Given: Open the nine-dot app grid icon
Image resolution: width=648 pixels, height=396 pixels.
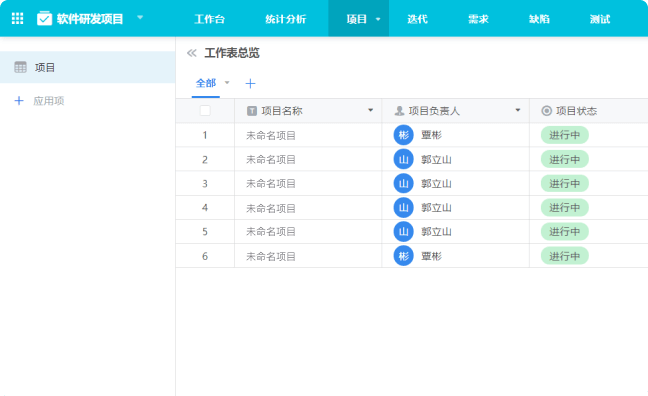Looking at the screenshot, I should click(17, 19).
